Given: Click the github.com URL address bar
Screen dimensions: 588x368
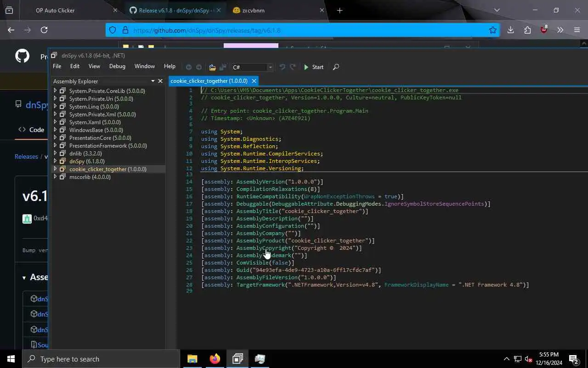Looking at the screenshot, I should [x=303, y=30].
